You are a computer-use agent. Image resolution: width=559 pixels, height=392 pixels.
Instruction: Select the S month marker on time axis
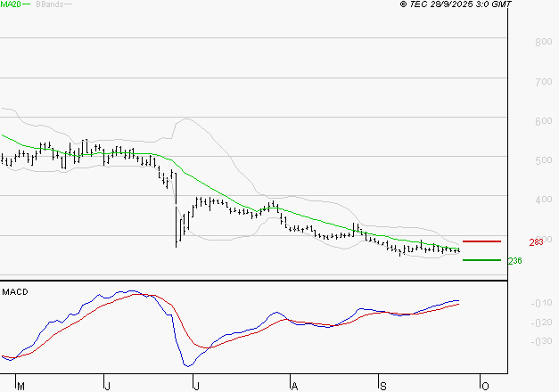(x=383, y=386)
